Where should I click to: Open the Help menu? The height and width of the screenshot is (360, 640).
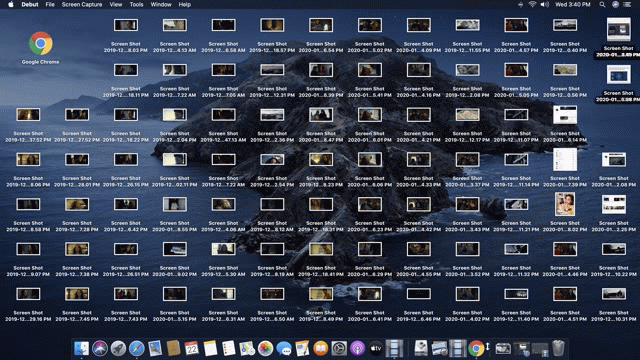click(184, 4)
